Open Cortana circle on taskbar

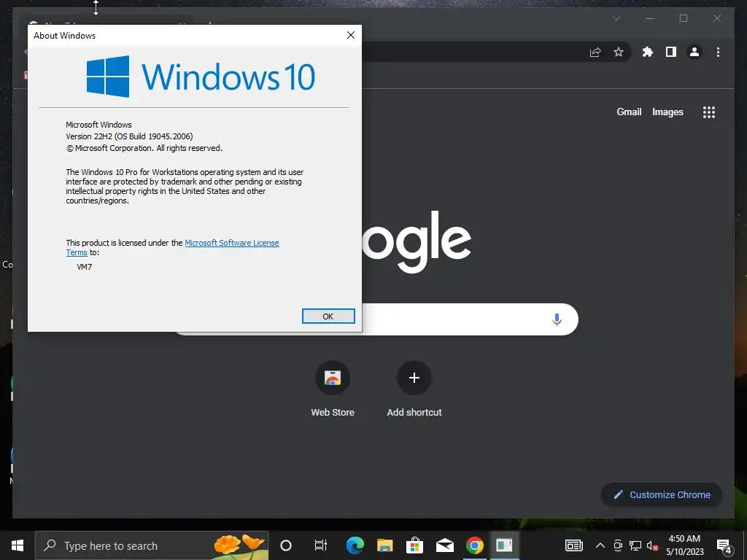click(x=286, y=545)
